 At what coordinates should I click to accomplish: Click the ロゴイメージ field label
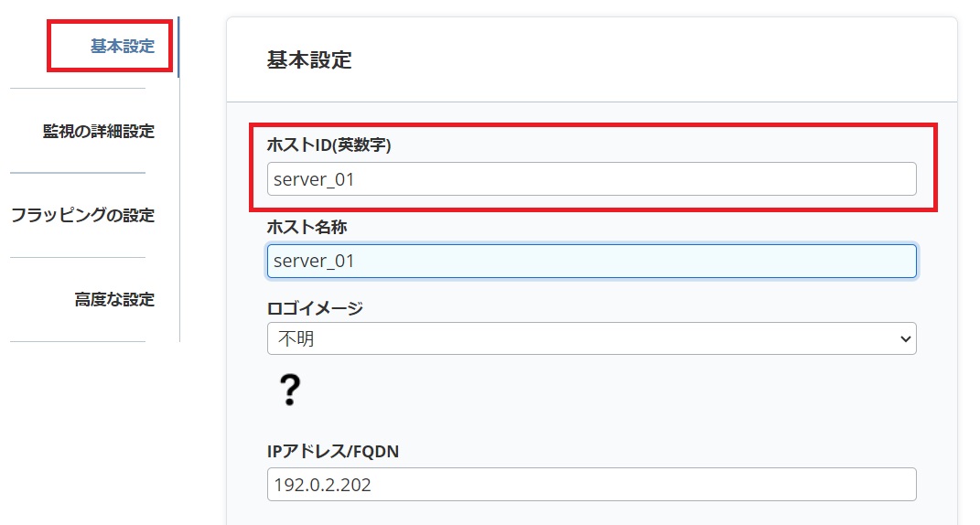click(x=315, y=308)
